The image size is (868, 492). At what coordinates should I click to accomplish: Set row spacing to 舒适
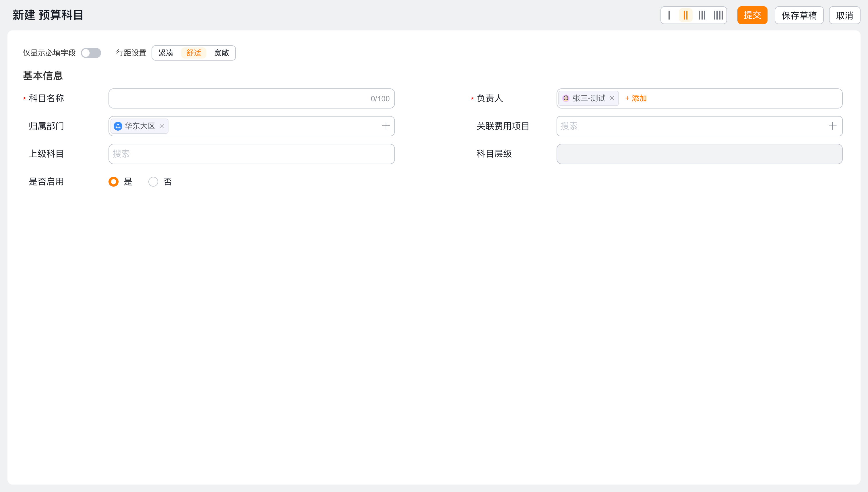coord(193,53)
